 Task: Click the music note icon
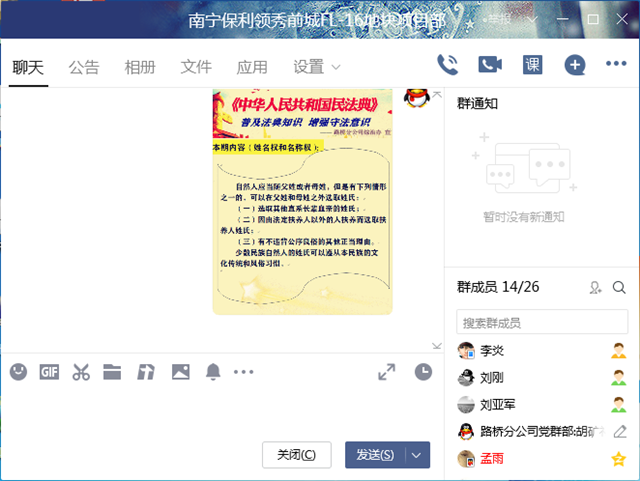tap(146, 372)
